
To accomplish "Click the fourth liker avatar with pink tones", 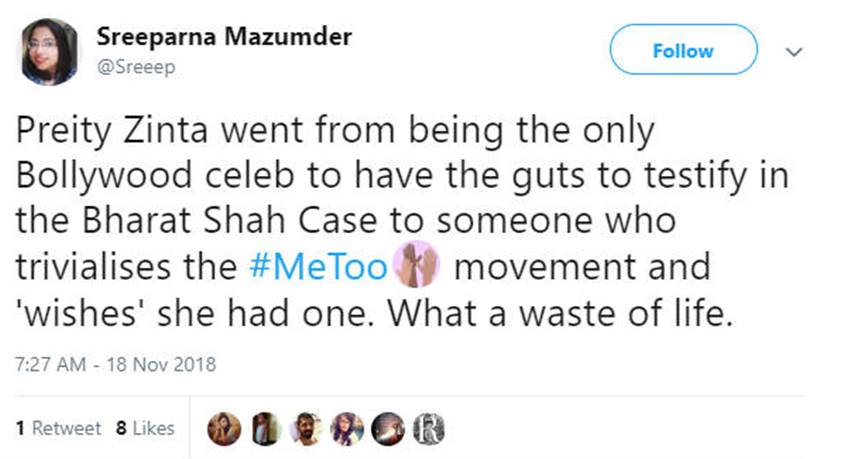I will tap(347, 428).
